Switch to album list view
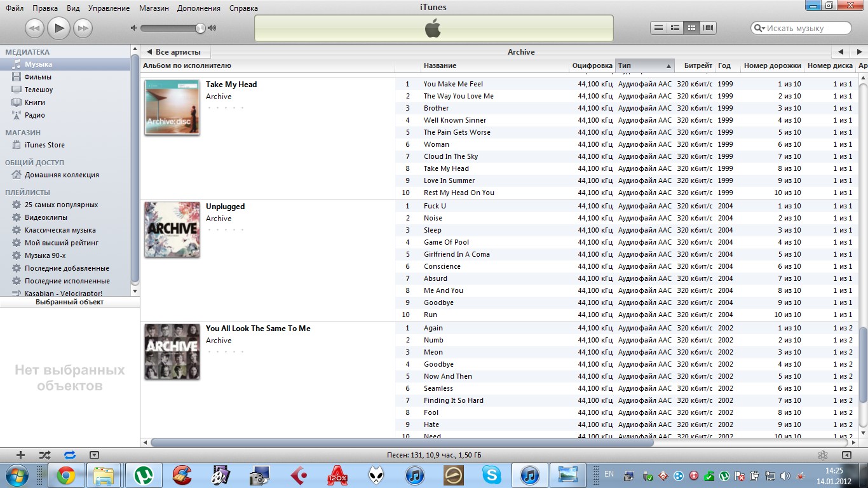This screenshot has width=868, height=488. pyautogui.click(x=675, y=27)
